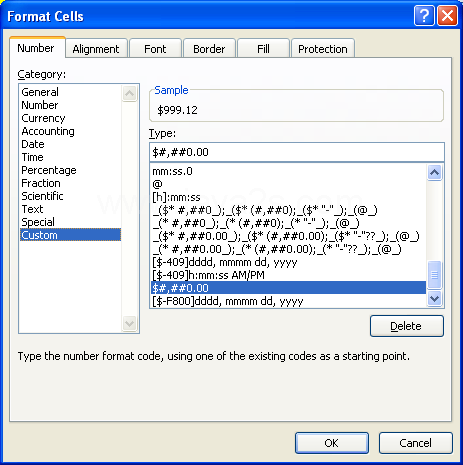Screen dimensions: 463x465
Task: Choose the Accounting category
Action: pyautogui.click(x=70, y=131)
